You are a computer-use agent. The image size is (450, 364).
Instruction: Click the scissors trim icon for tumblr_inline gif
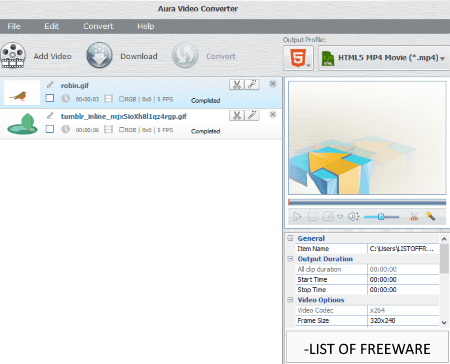coord(237,115)
